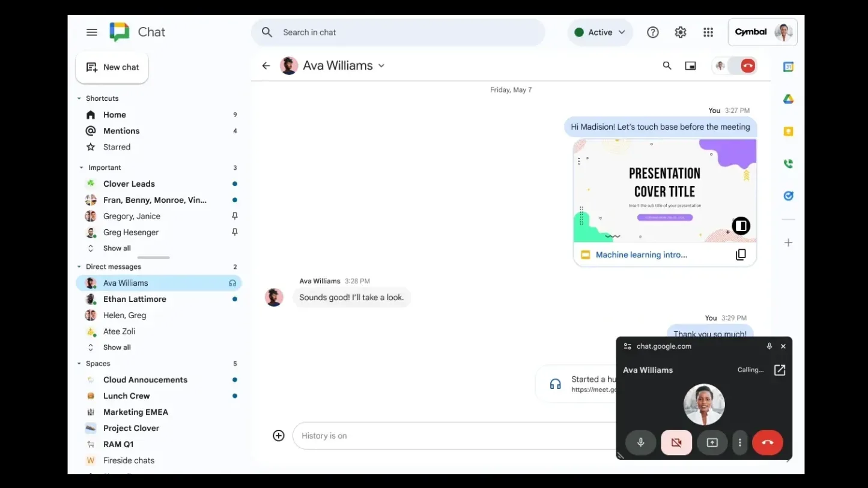The height and width of the screenshot is (488, 868).
Task: Add more apps with the plus icon
Action: pyautogui.click(x=788, y=243)
